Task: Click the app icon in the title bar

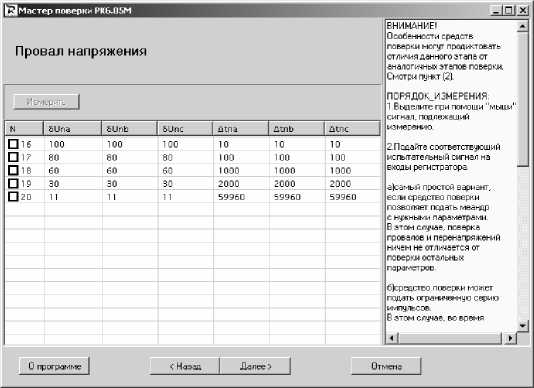Action: pos(11,11)
